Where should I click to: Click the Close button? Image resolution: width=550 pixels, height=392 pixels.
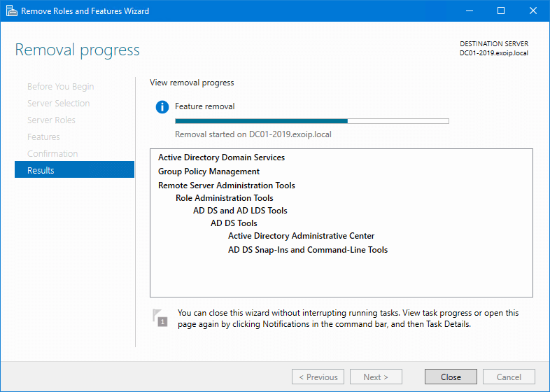[x=451, y=377]
